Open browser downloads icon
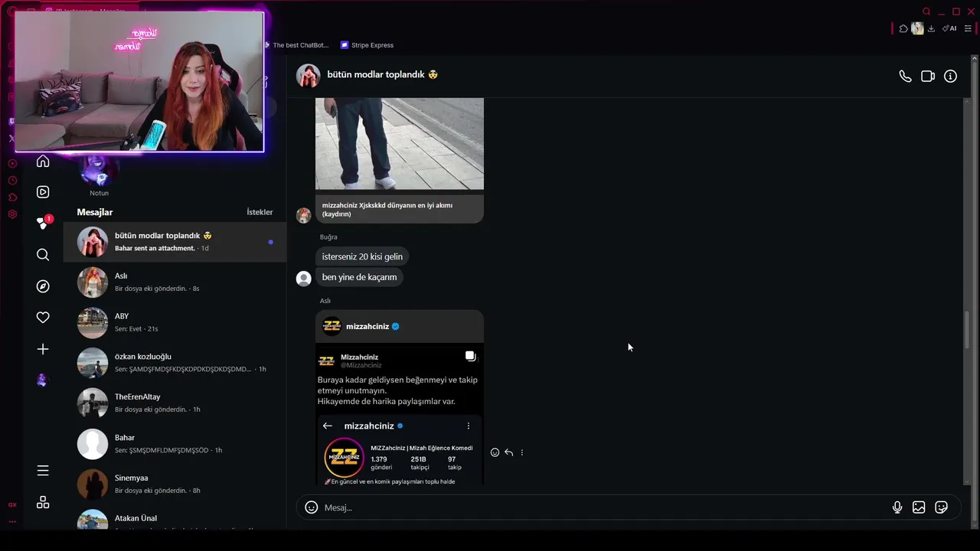This screenshot has height=551, width=980. (931, 28)
